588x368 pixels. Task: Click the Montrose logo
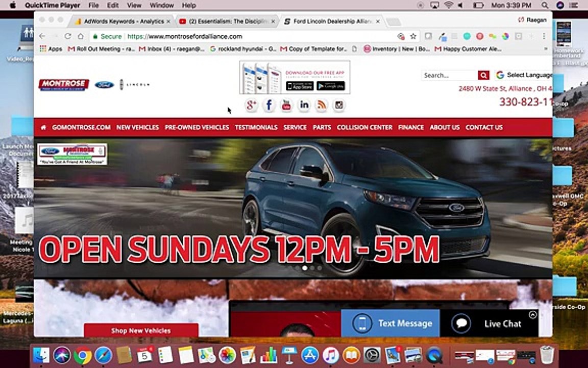[64, 85]
